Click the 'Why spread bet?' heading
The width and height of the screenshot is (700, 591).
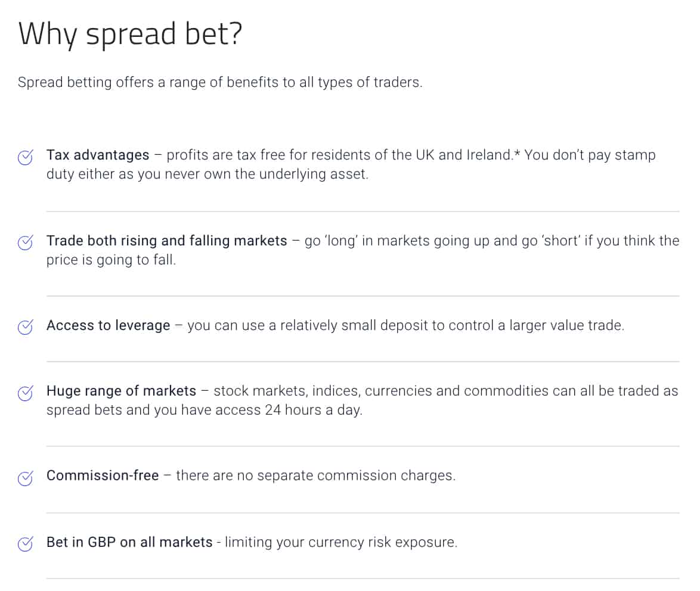(130, 35)
